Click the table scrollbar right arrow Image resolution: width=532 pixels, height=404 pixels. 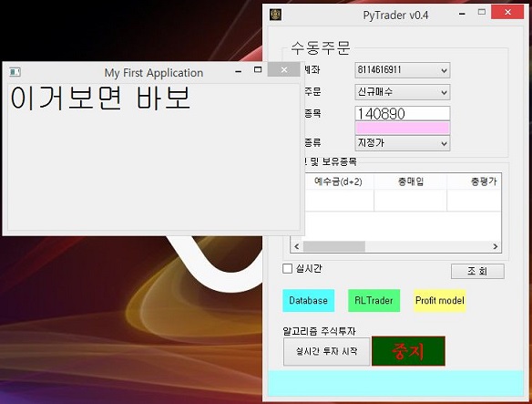pyautogui.click(x=496, y=246)
